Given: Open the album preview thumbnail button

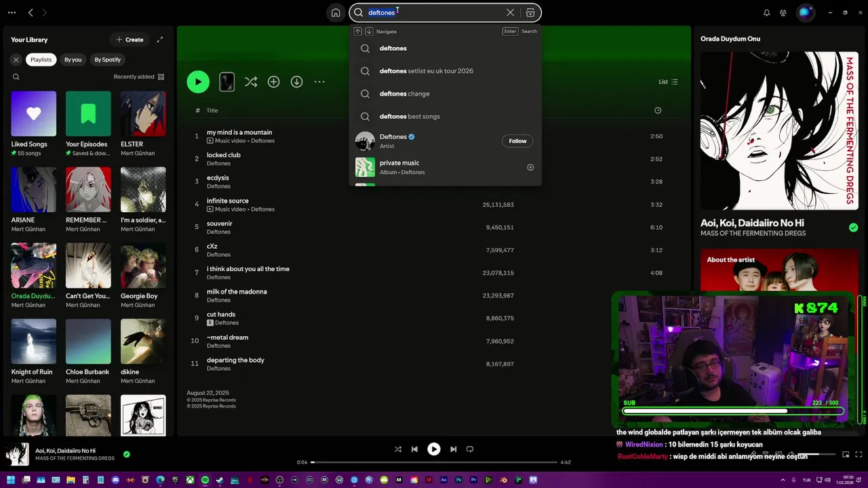Looking at the screenshot, I should point(227,82).
